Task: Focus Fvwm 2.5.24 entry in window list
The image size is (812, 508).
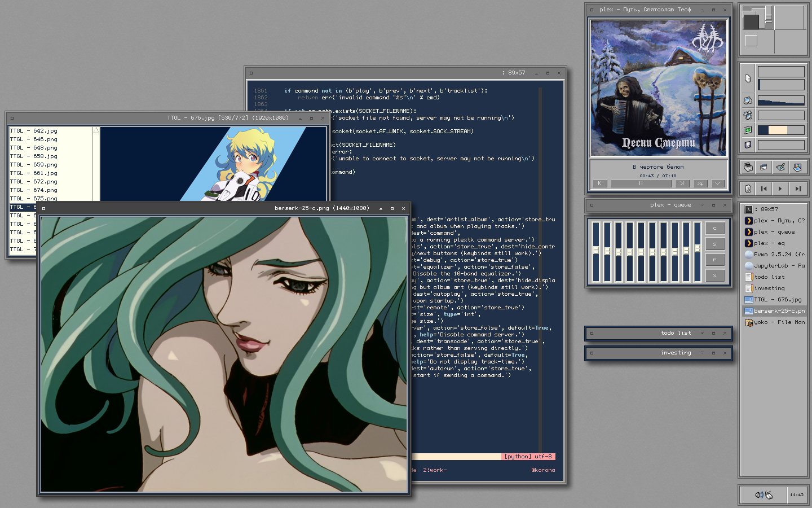Action: [775, 254]
